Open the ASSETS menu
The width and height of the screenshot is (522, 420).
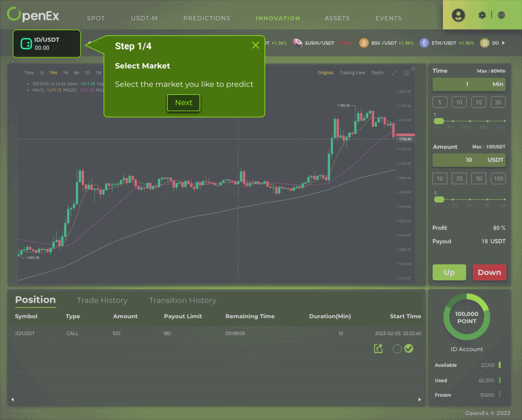(x=337, y=18)
